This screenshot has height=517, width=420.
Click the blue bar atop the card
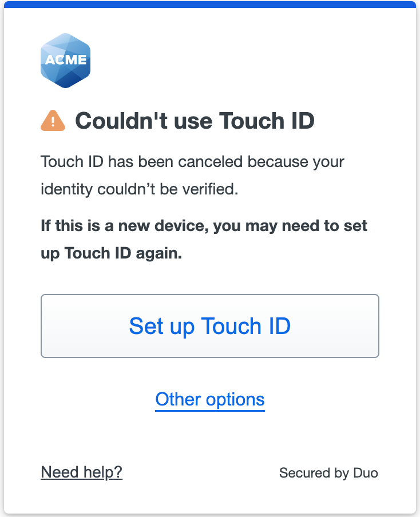(x=210, y=4)
